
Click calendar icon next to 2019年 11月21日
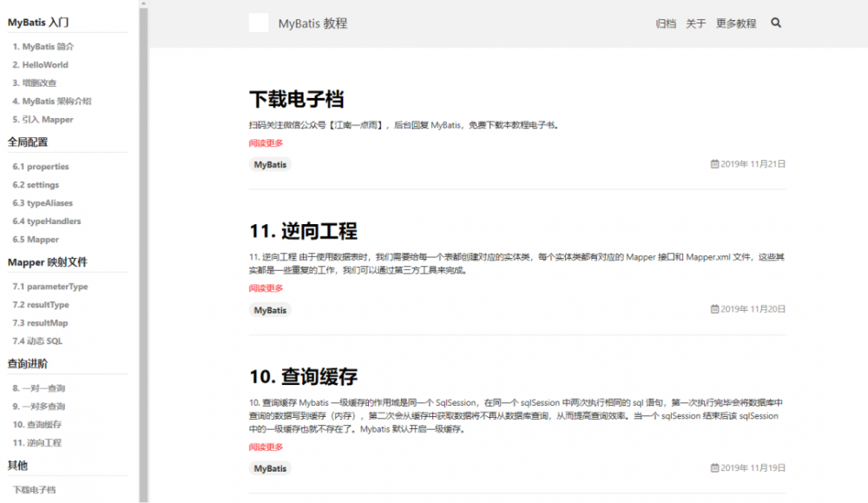point(714,164)
